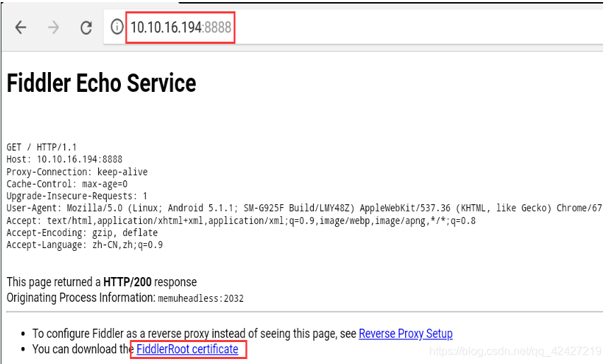Select the 'GET / HTTP/1.1' request line
Screen dimensions: 608x364
[42, 147]
